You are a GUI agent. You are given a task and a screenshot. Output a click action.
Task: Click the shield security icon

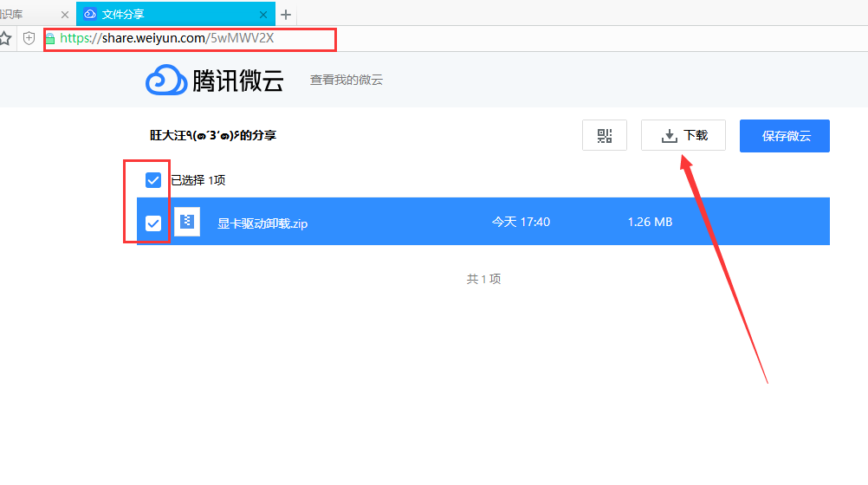[x=29, y=38]
